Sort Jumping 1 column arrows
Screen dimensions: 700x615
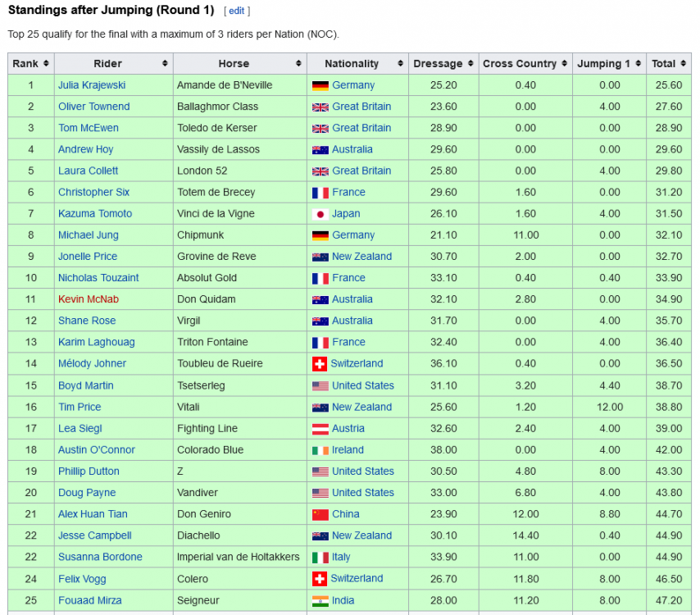(638, 63)
